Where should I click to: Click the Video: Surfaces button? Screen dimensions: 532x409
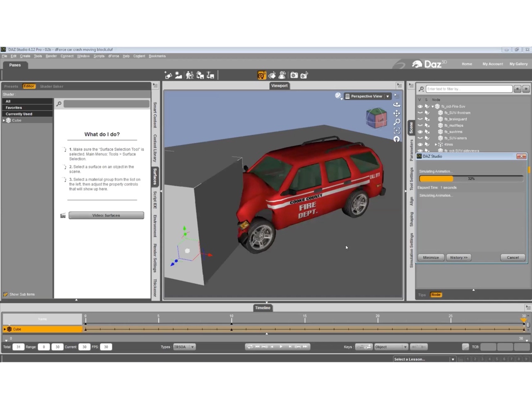point(106,215)
